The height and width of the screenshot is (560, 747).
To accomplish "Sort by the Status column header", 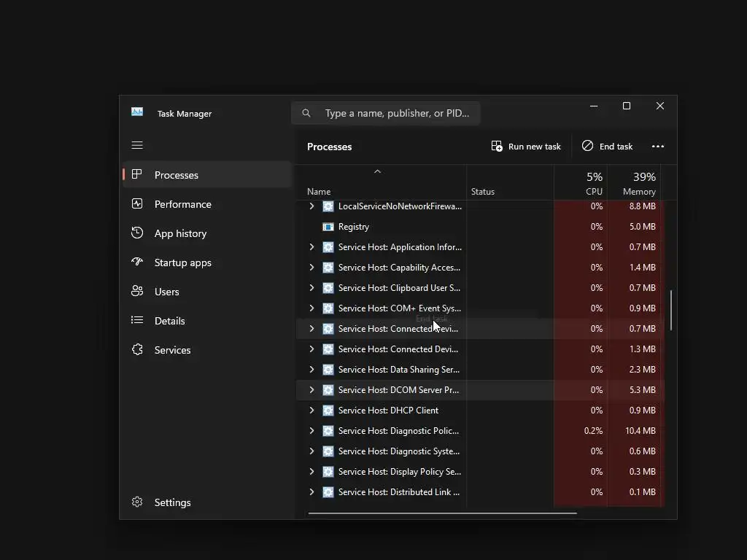I will tap(510, 183).
